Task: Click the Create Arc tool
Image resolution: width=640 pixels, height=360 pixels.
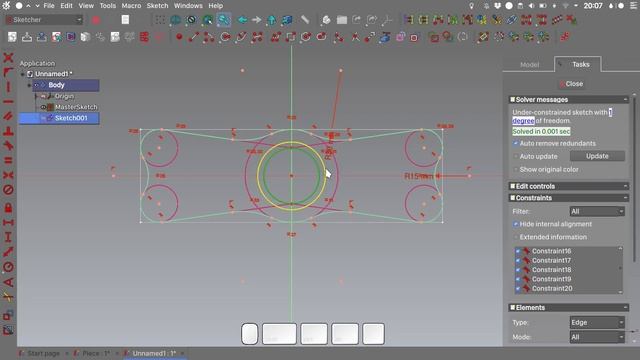Action: click(x=209, y=37)
